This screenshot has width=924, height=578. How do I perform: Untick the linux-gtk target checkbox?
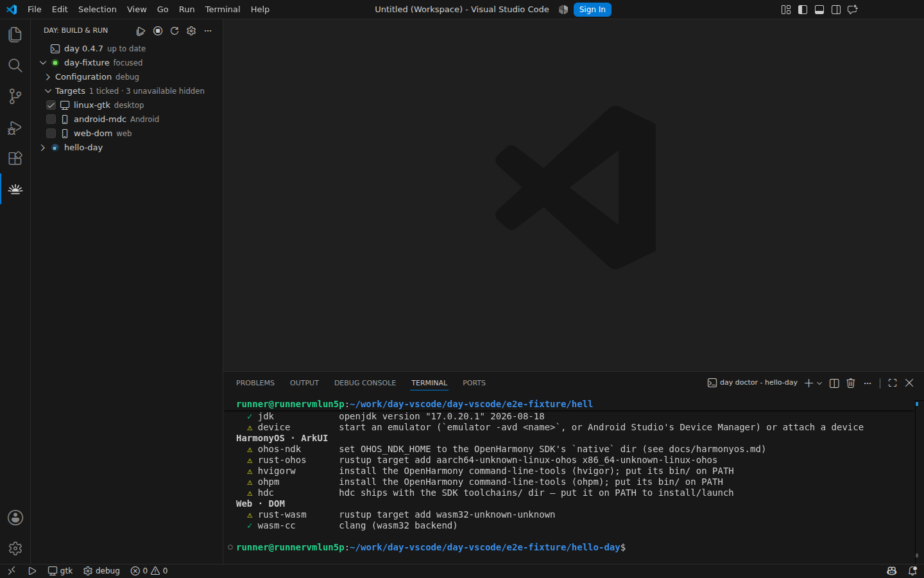click(x=51, y=105)
